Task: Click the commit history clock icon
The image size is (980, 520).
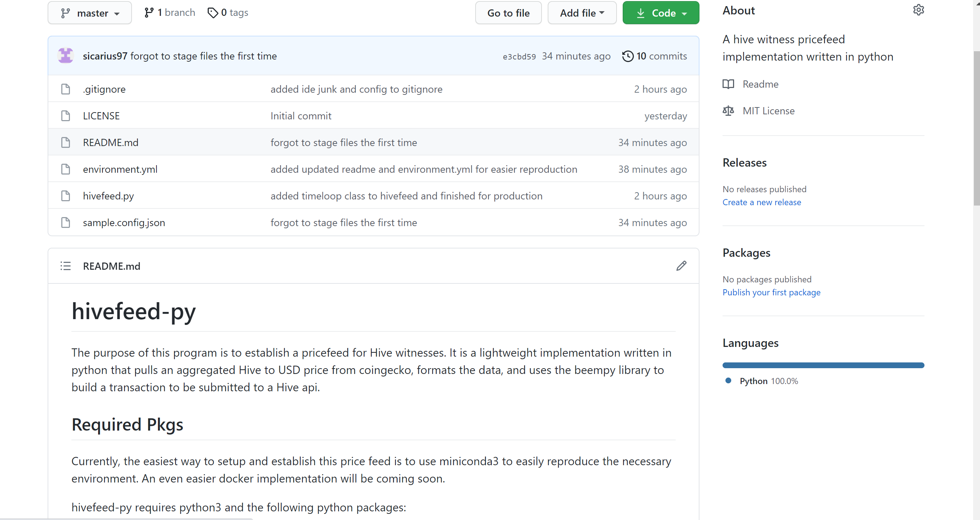Action: pyautogui.click(x=628, y=56)
